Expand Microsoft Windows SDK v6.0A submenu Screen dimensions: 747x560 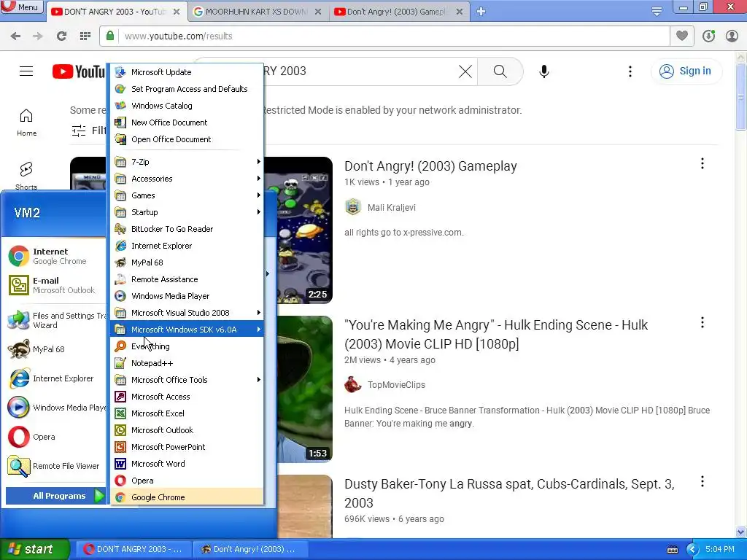[x=187, y=330]
